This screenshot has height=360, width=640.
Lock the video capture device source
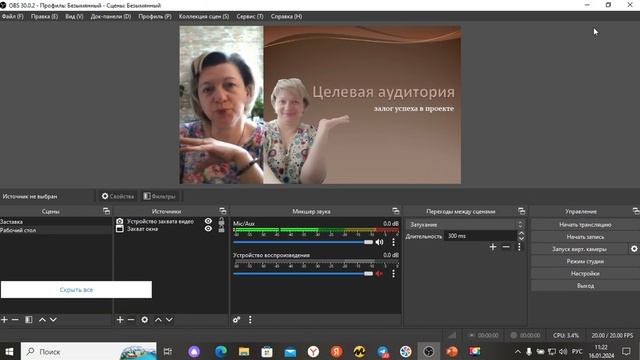click(x=221, y=221)
